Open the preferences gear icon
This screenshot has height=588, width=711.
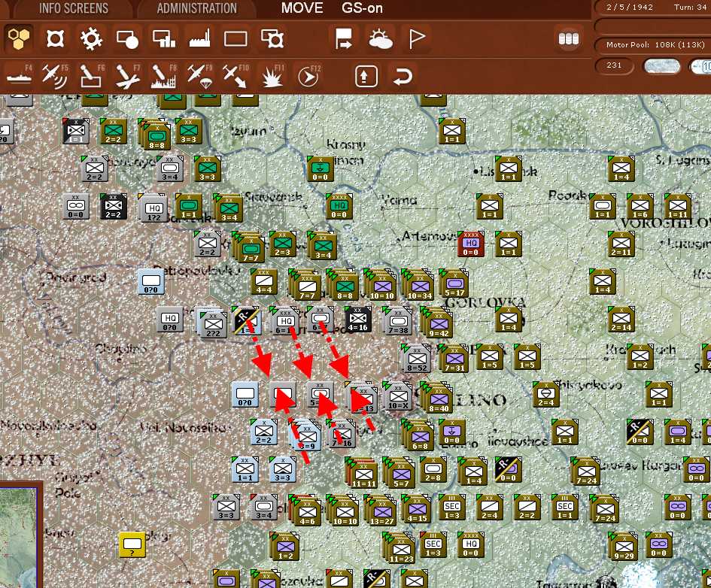pos(92,38)
